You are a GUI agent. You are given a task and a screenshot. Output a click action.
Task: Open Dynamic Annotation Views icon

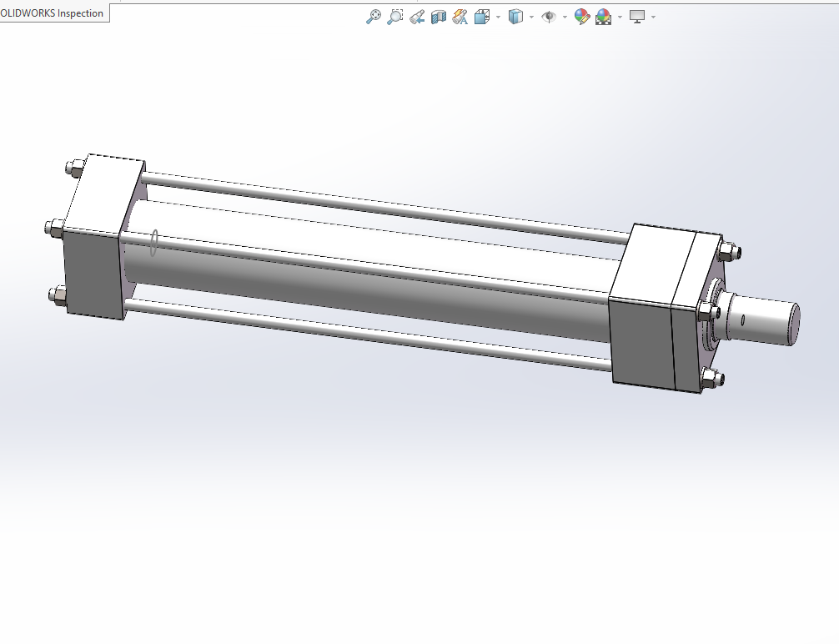click(x=460, y=17)
